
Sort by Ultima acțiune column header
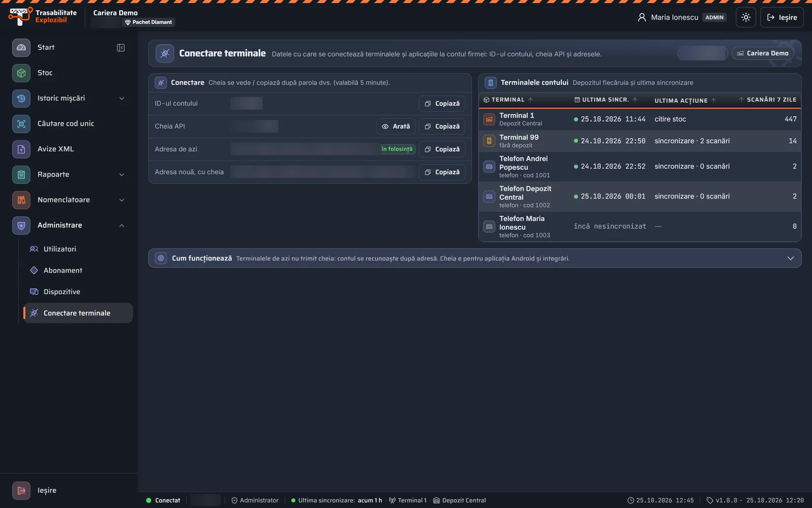(685, 101)
